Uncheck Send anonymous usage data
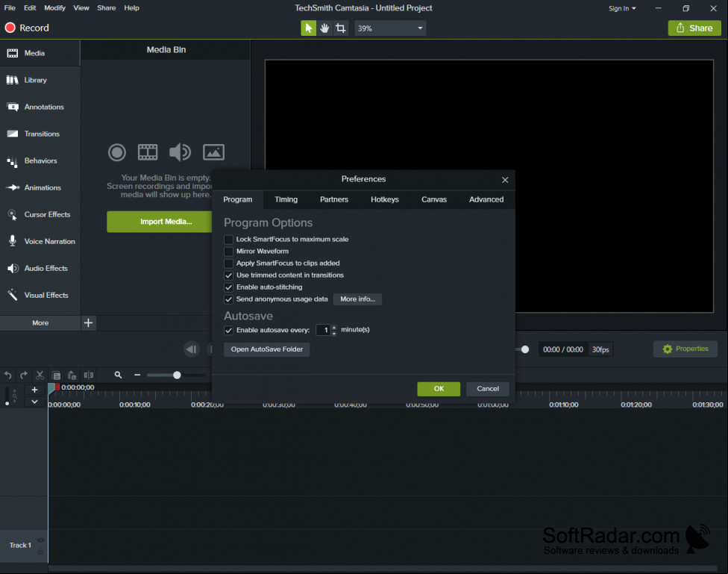 pos(228,300)
